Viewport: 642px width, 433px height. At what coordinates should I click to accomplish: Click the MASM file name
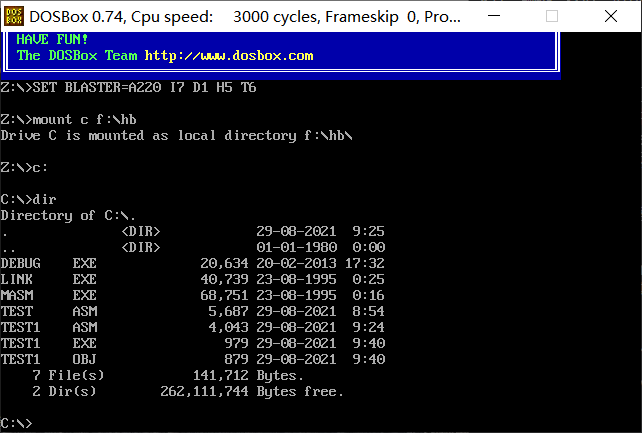[17, 295]
